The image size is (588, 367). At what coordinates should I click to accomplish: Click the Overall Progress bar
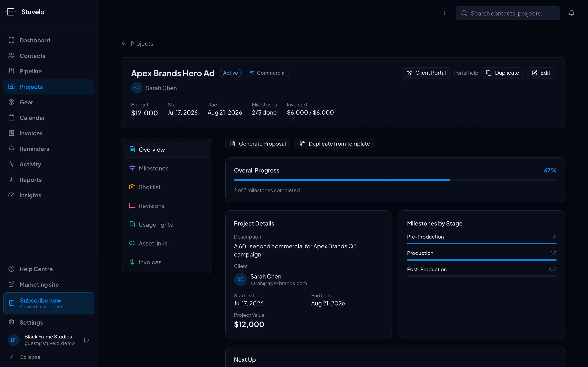395,180
